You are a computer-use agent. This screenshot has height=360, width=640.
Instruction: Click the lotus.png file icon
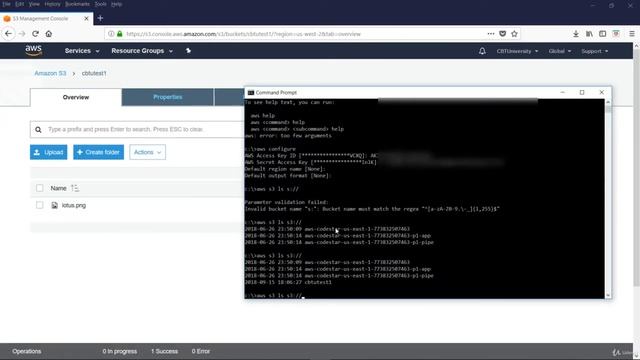tap(55, 205)
